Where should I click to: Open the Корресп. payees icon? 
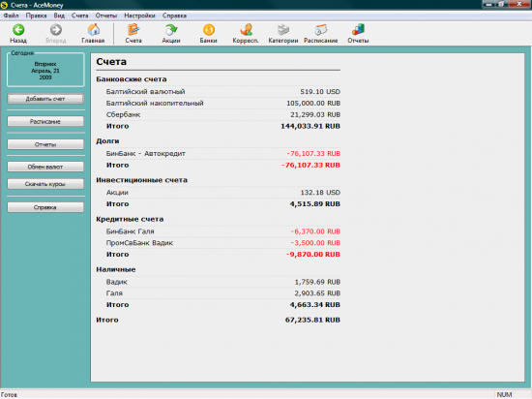click(246, 30)
